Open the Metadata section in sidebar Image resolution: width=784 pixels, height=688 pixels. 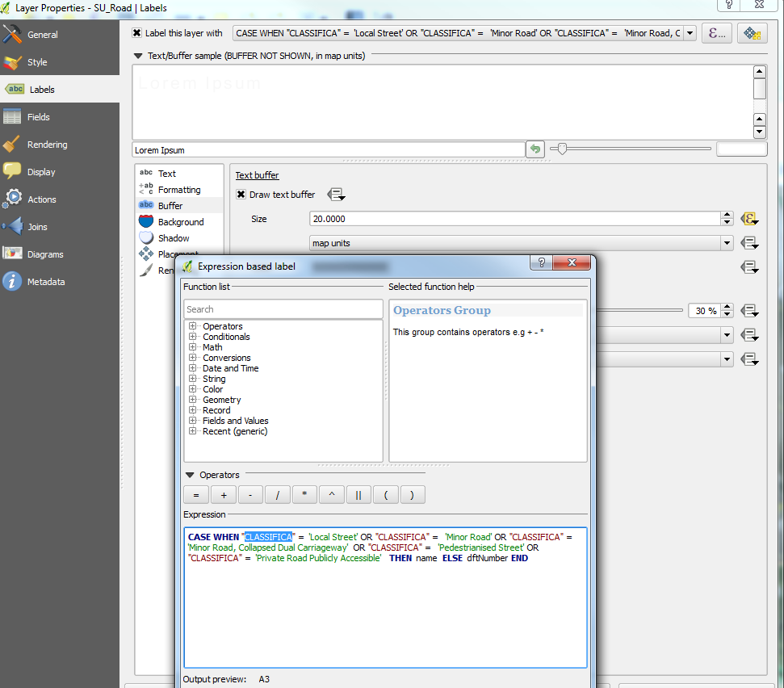coord(45,282)
